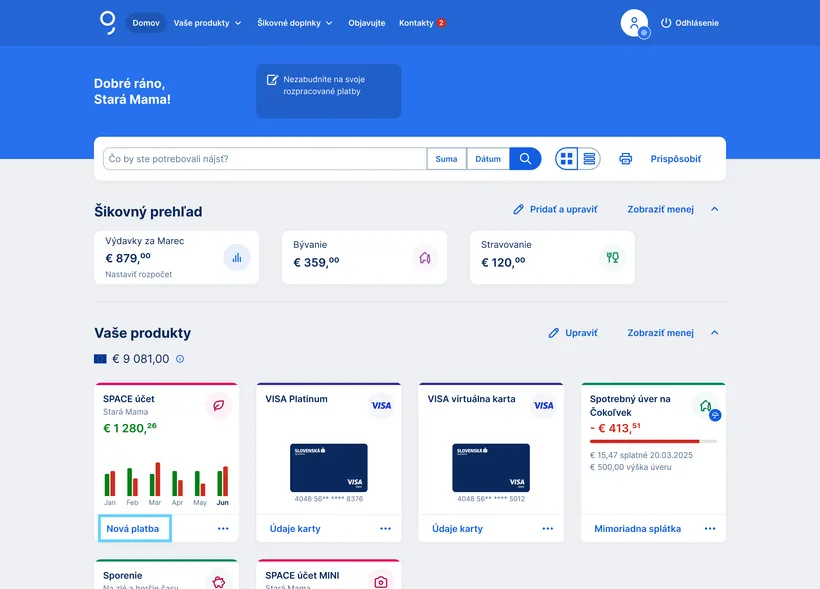Click the magnifying glass search button
The height and width of the screenshot is (589, 820).
click(525, 159)
